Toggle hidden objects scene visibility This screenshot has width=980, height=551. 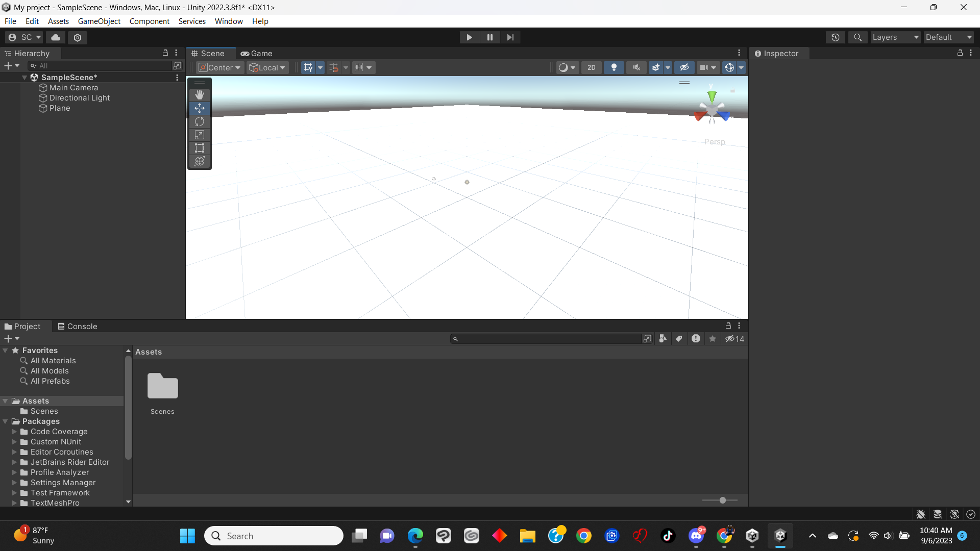684,67
